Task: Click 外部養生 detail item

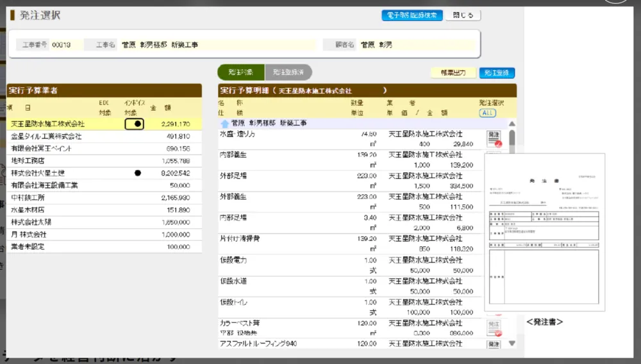Action: (233, 197)
